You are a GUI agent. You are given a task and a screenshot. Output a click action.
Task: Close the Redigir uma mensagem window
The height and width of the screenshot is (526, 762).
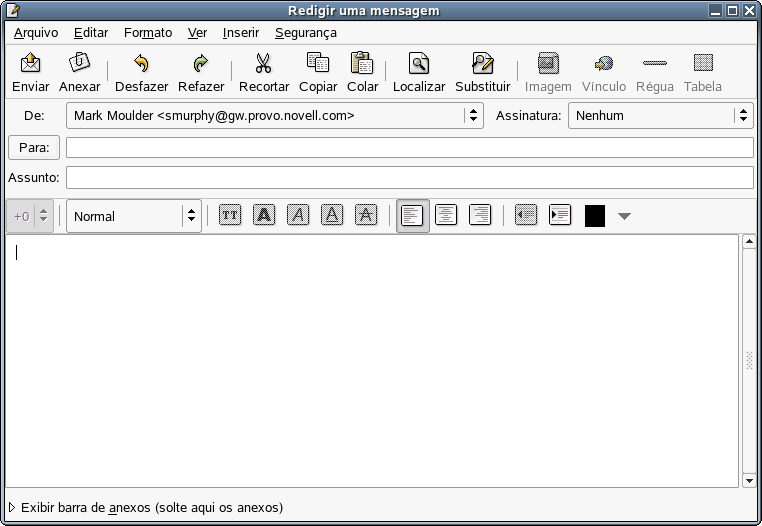[x=749, y=10]
